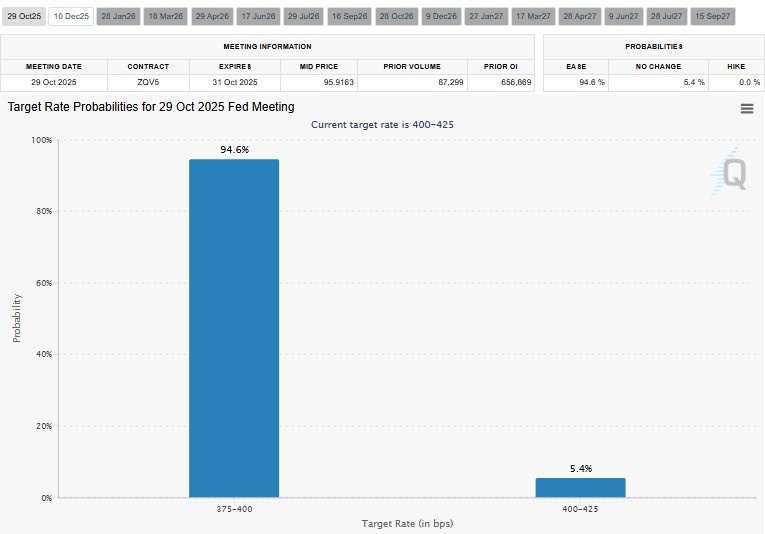Go to the 18 Mar26 meeting tab
The height and width of the screenshot is (534, 765).
166,16
